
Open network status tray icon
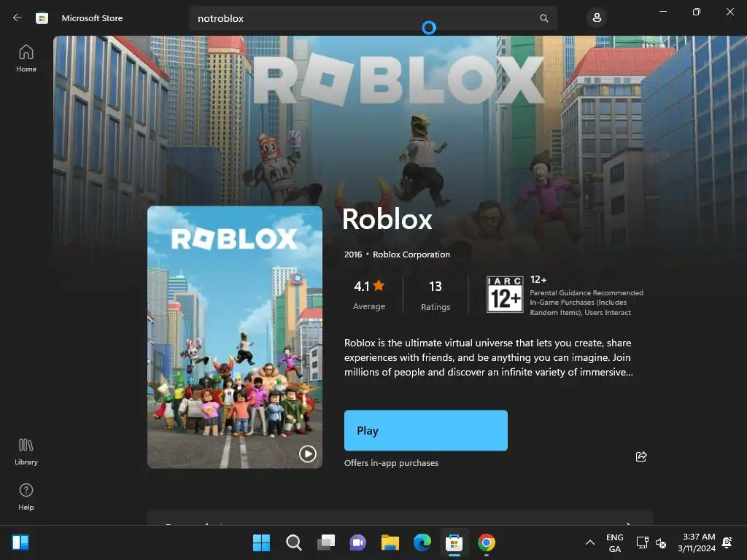coord(642,542)
